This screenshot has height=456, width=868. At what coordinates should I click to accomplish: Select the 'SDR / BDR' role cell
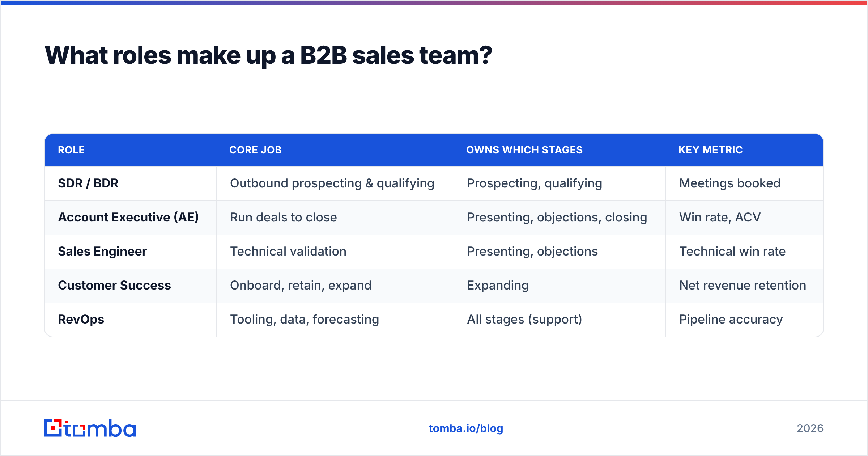[x=131, y=183]
